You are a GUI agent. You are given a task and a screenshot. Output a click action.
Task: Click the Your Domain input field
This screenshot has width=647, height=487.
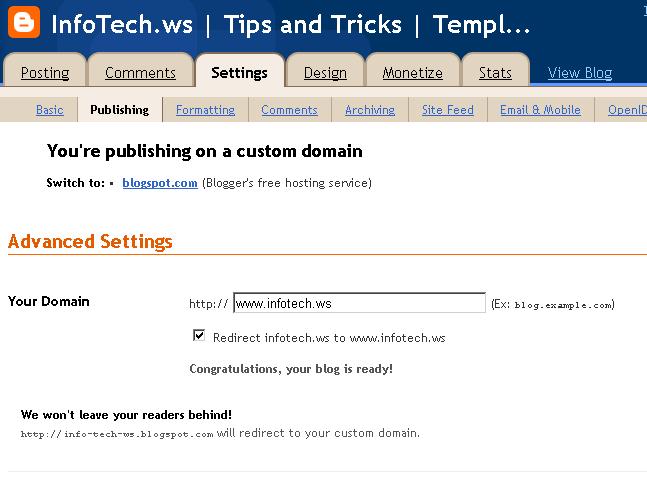tap(359, 303)
